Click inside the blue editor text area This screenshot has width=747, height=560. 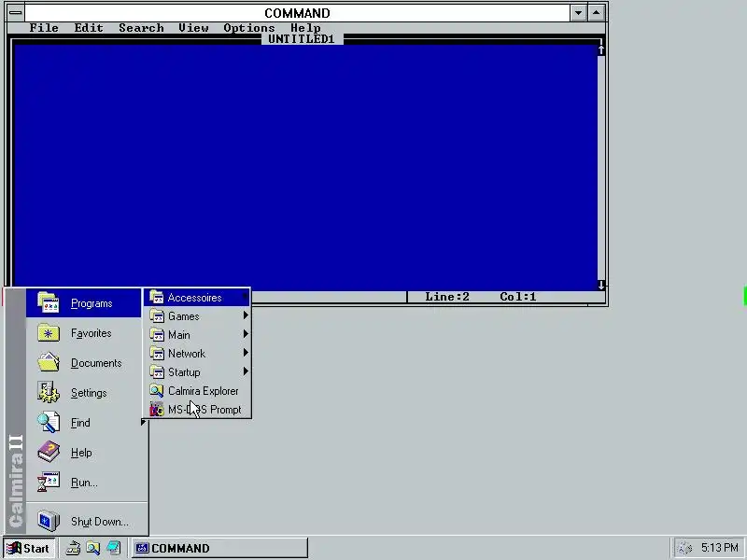pyautogui.click(x=305, y=167)
